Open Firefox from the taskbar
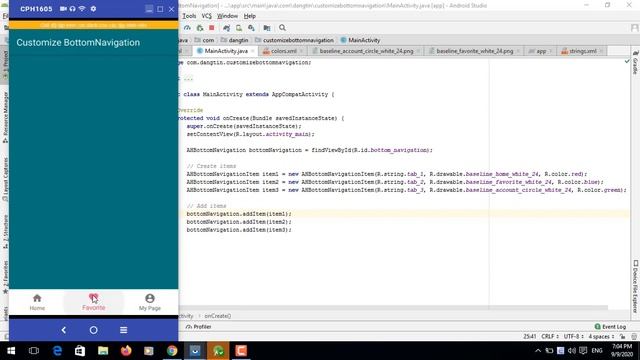 tap(126, 351)
